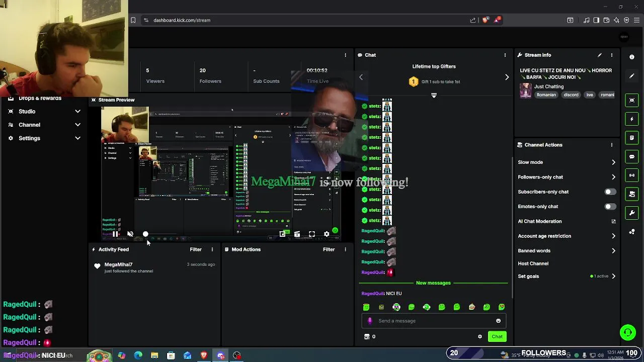Click the purple microphone in message box
This screenshot has width=644, height=362.
pos(370,321)
